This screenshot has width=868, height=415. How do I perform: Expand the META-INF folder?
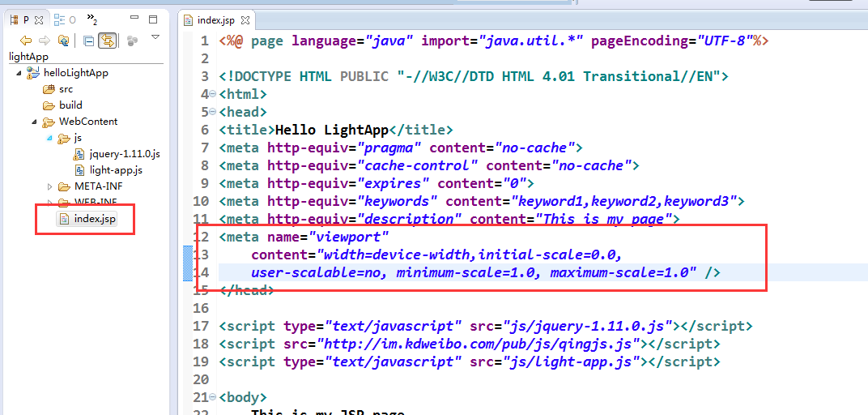pos(50,186)
